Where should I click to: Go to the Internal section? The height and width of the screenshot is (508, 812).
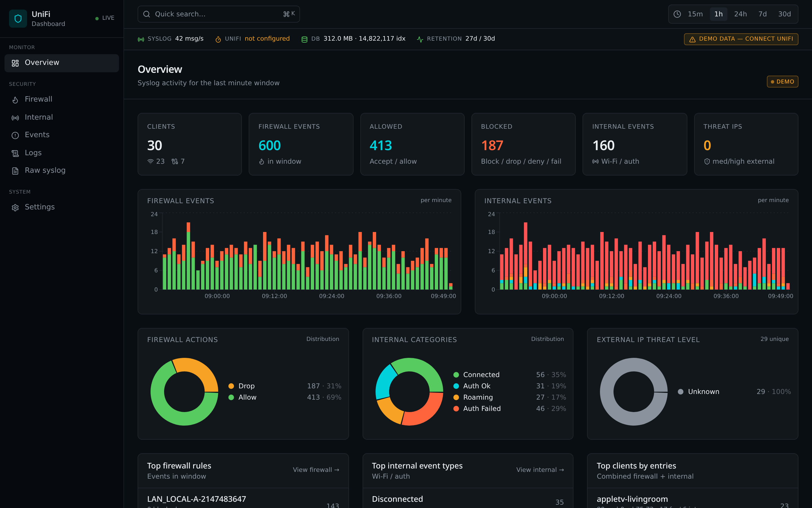click(x=62, y=117)
